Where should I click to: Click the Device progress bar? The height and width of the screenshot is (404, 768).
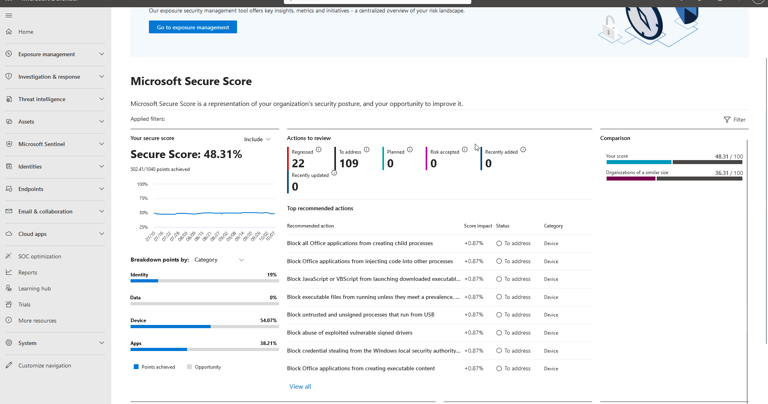click(x=204, y=327)
